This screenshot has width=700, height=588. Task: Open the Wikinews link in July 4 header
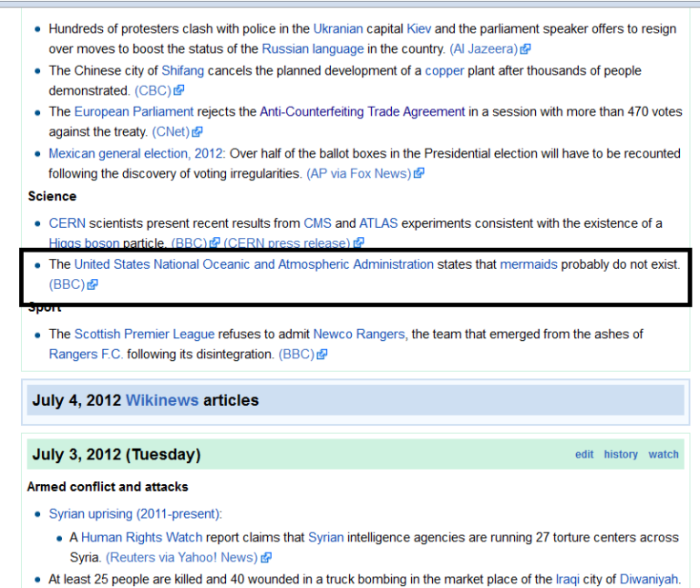pos(161,400)
